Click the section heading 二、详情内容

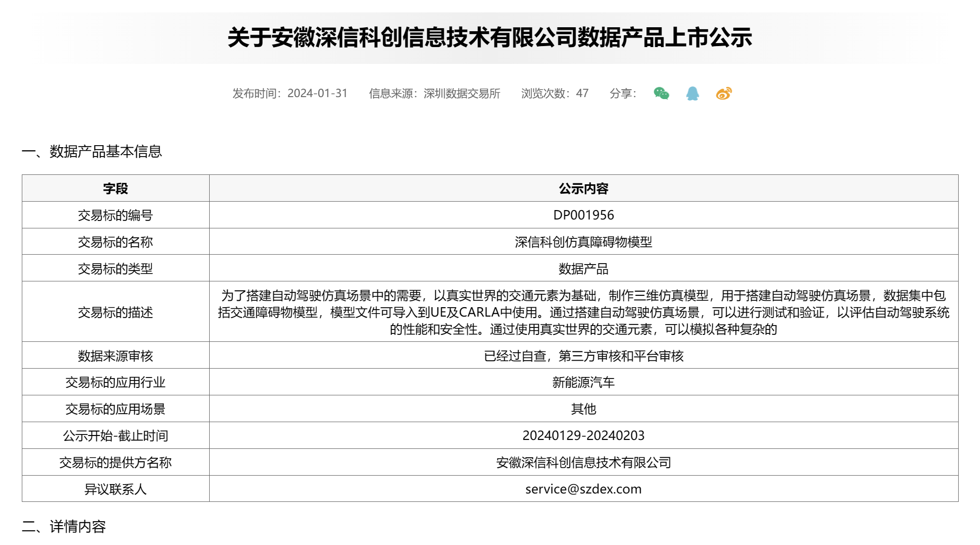[x=64, y=527]
